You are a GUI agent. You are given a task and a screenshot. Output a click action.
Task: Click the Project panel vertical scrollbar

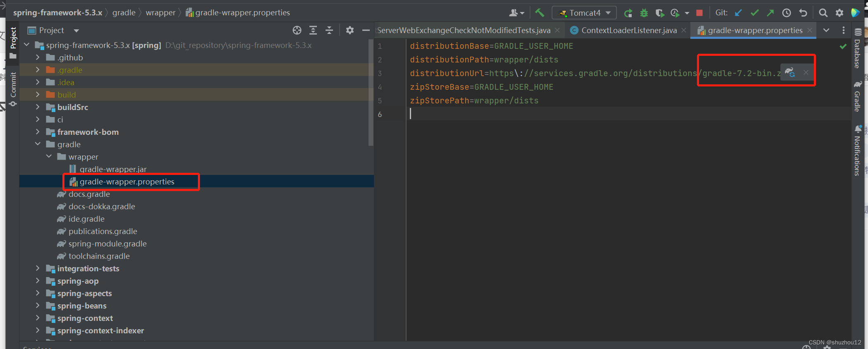pyautogui.click(x=371, y=93)
